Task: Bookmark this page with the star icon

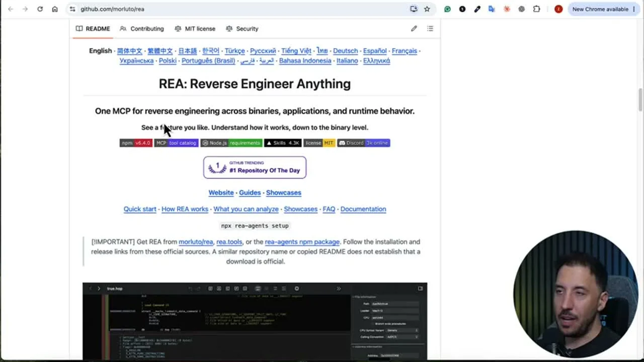Action: click(427, 9)
